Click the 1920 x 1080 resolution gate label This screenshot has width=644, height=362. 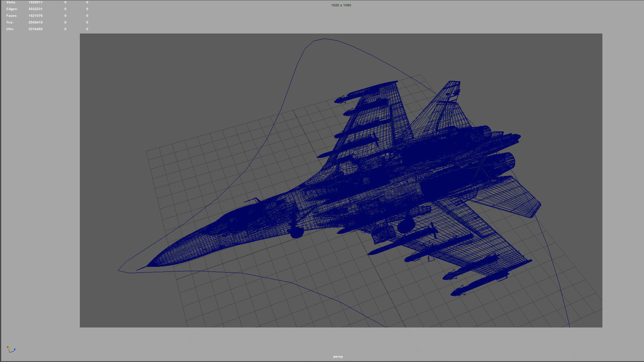(340, 5)
